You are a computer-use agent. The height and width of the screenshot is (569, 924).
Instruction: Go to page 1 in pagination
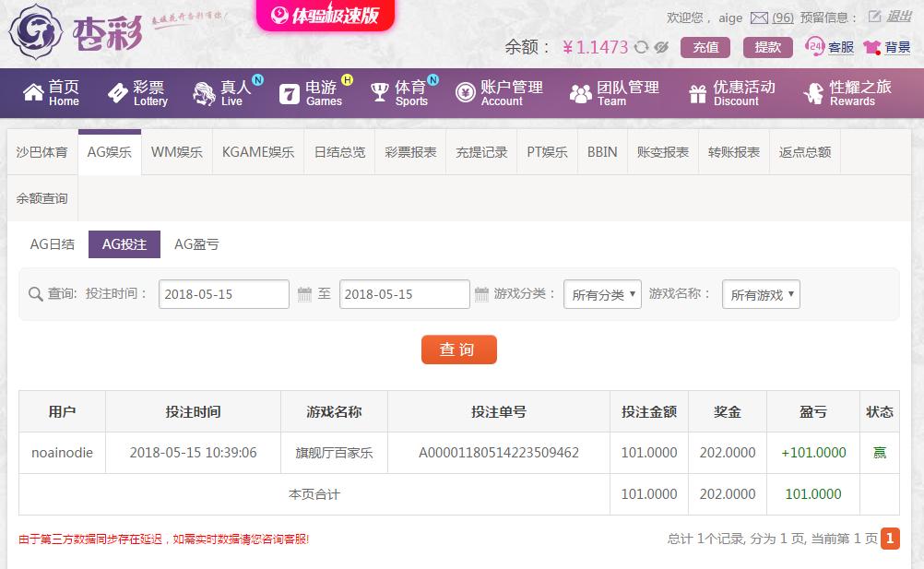point(890,539)
